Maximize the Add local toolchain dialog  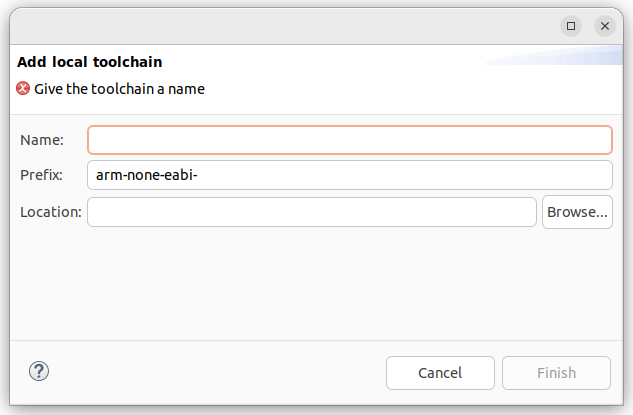click(x=571, y=26)
